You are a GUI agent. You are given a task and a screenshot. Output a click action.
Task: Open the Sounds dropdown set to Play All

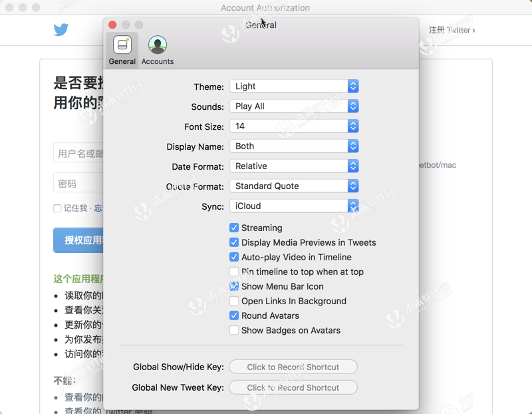point(294,106)
